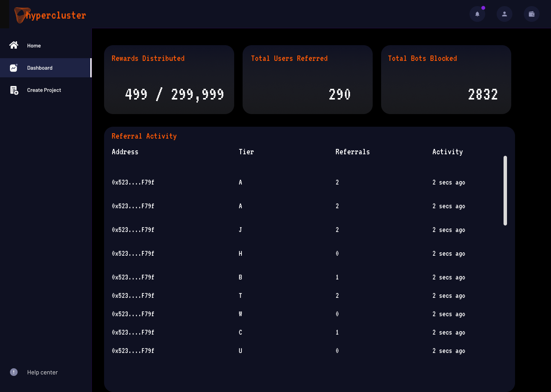Click the Address column header
Viewport: 551px width, 392px height.
point(125,152)
